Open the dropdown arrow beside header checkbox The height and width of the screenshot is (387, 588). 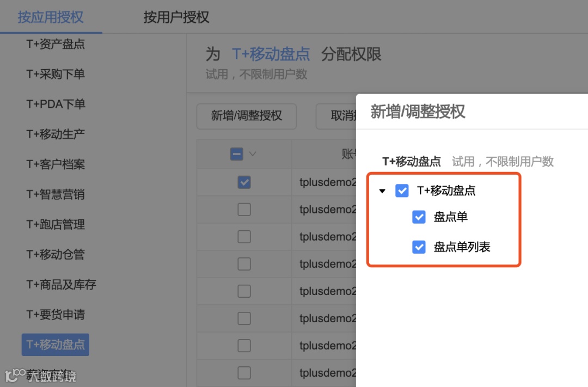point(253,153)
